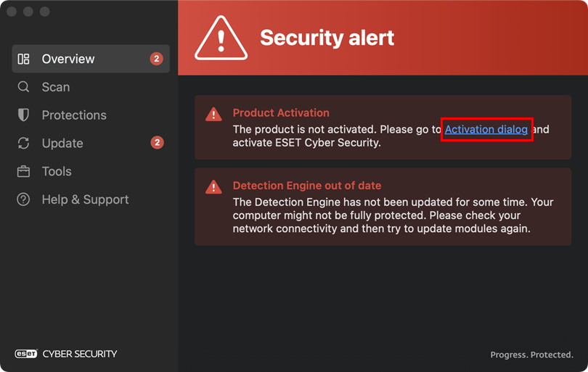Open the Overview section label
The height and width of the screenshot is (372, 588).
tap(68, 59)
